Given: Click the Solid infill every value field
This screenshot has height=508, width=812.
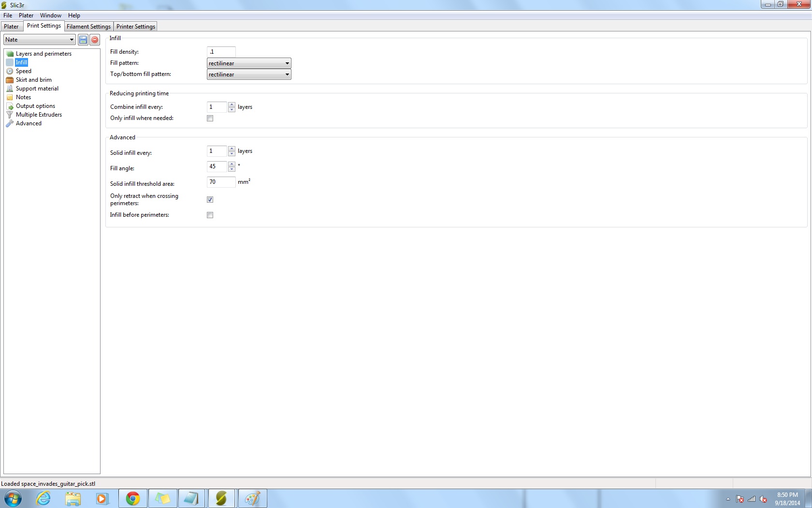Looking at the screenshot, I should (217, 151).
